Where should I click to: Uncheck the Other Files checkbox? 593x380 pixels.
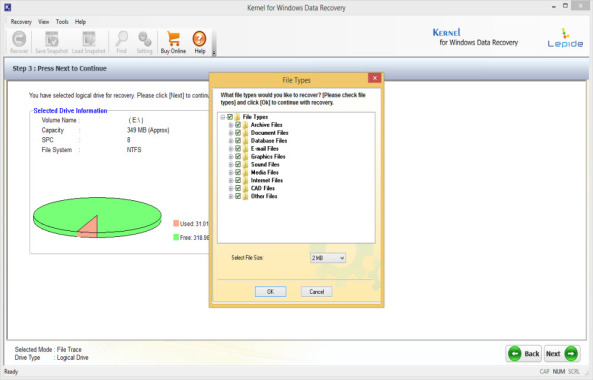pyautogui.click(x=238, y=196)
